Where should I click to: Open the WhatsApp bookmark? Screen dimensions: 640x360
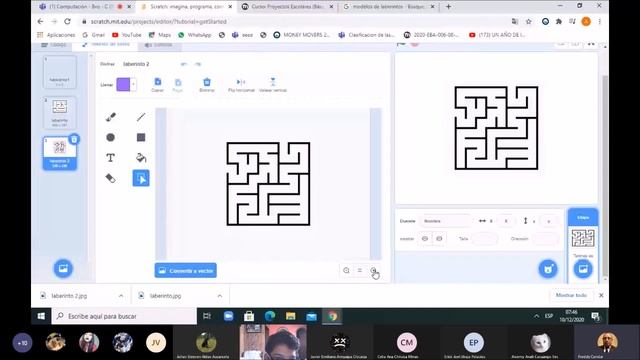[x=194, y=35]
